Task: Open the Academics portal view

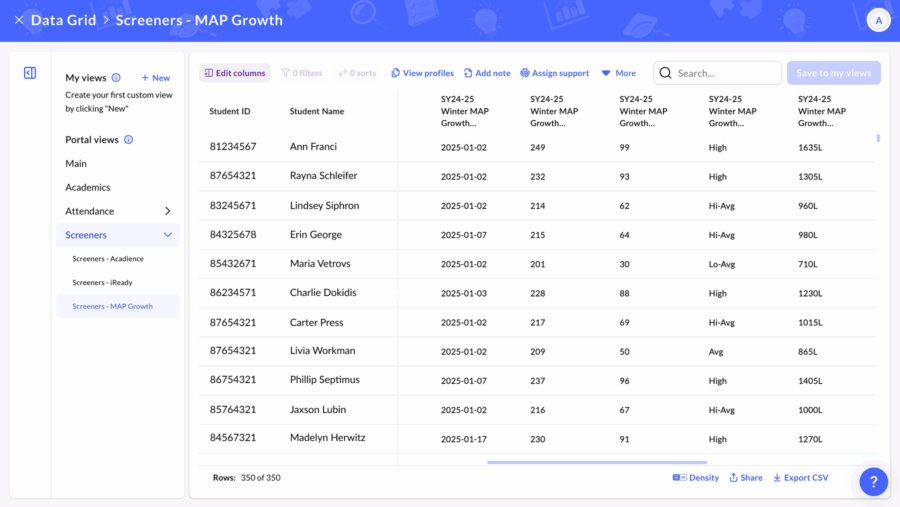Action: coord(88,187)
